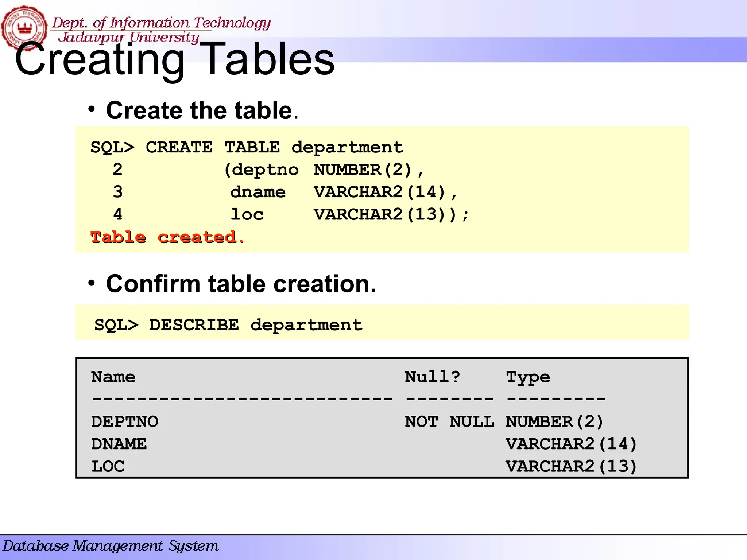Click the 'NOT NULL' value

[450, 421]
